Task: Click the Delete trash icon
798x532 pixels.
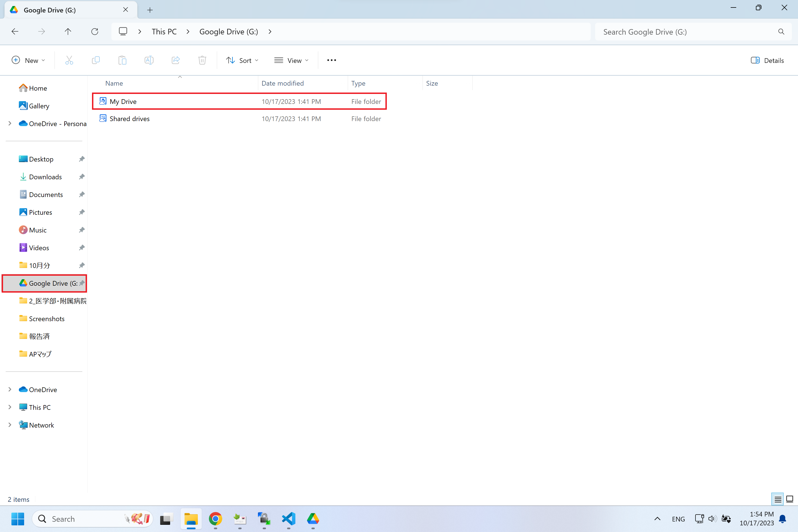Action: 202,60
